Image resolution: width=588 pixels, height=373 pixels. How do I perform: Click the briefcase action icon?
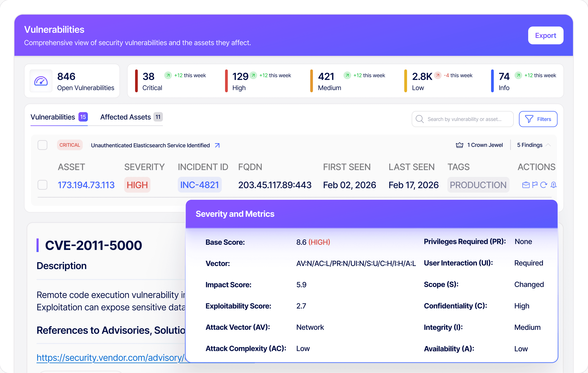(526, 185)
